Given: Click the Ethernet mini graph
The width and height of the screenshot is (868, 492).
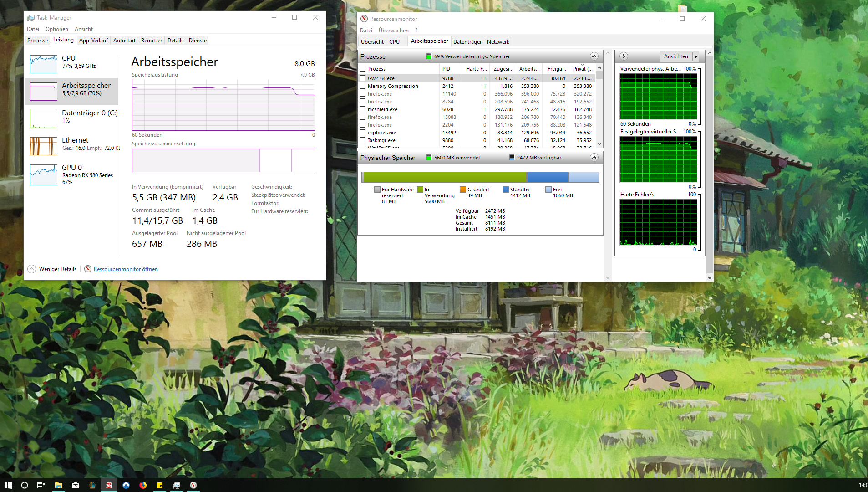Looking at the screenshot, I should pos(44,146).
